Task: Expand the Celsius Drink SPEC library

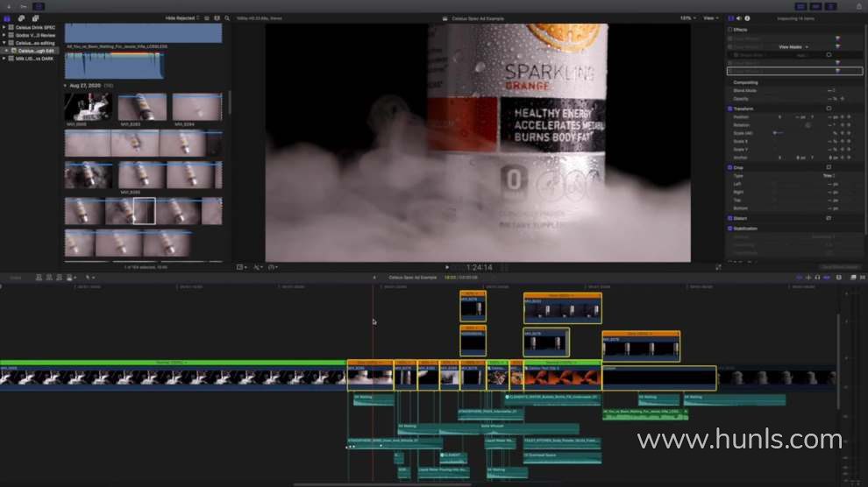Action: click(4, 27)
